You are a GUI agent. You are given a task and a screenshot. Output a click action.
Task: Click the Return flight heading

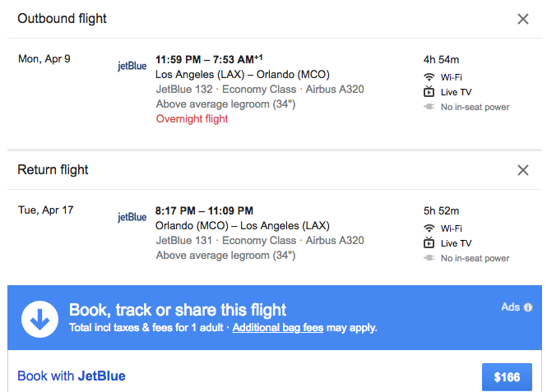pos(53,170)
